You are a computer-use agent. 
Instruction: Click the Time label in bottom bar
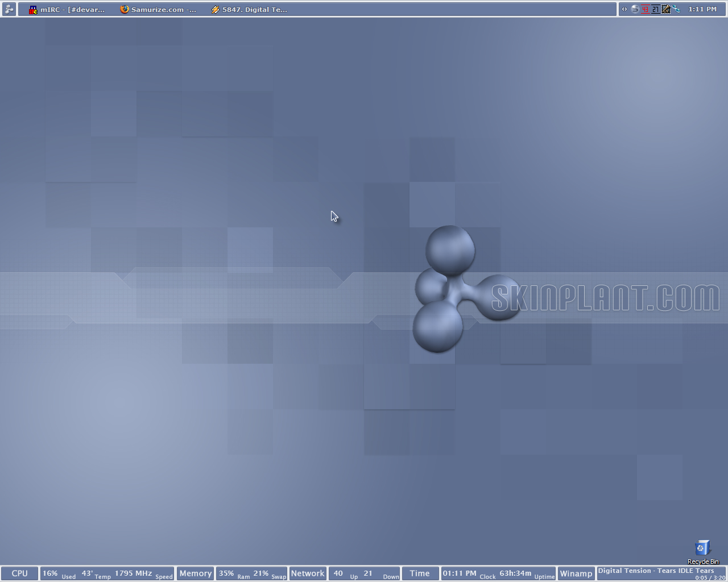click(x=420, y=573)
